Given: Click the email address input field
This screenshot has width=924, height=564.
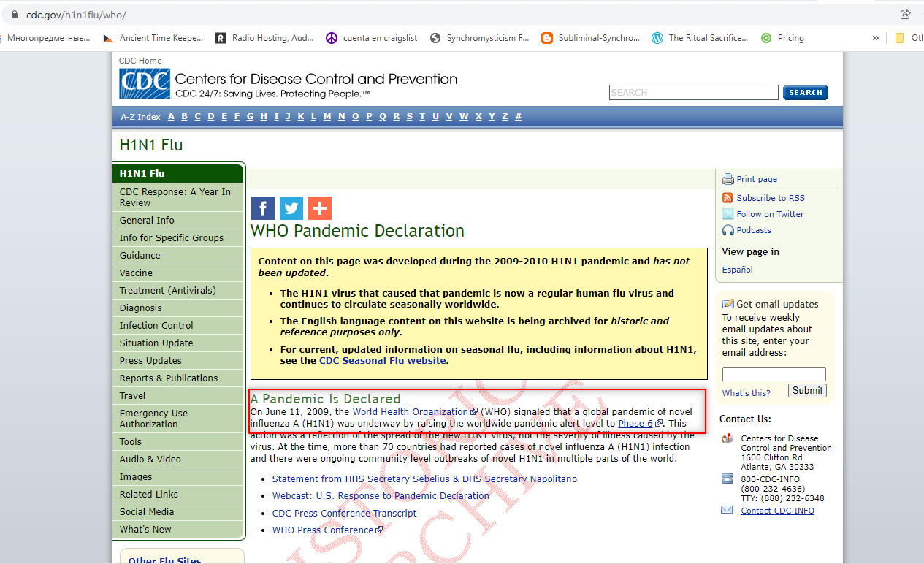Looking at the screenshot, I should tap(774, 374).
